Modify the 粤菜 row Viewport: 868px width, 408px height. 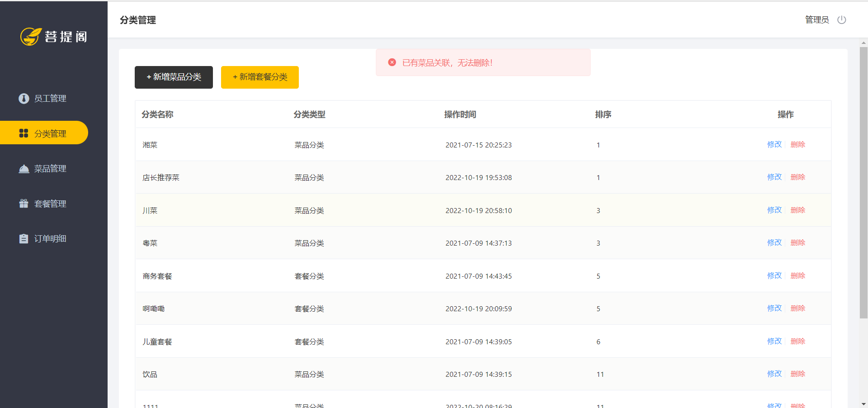pos(774,242)
